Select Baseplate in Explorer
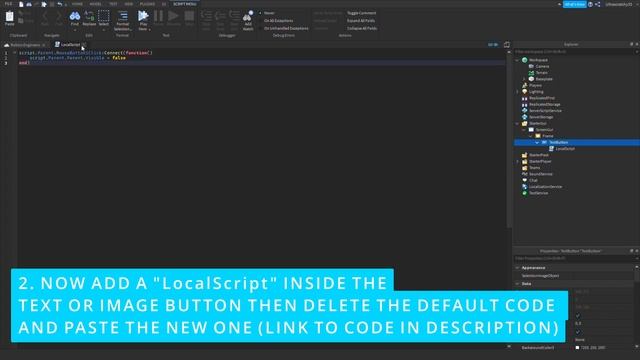640x360 pixels. 544,79
